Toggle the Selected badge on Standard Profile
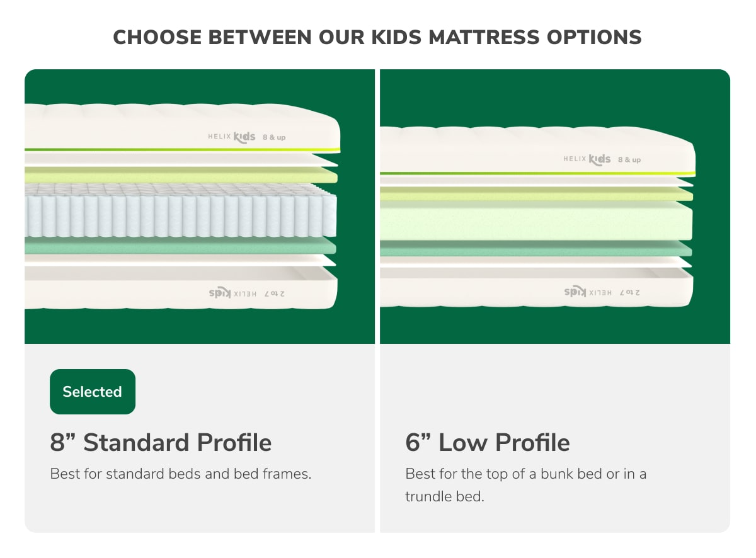 [92, 391]
